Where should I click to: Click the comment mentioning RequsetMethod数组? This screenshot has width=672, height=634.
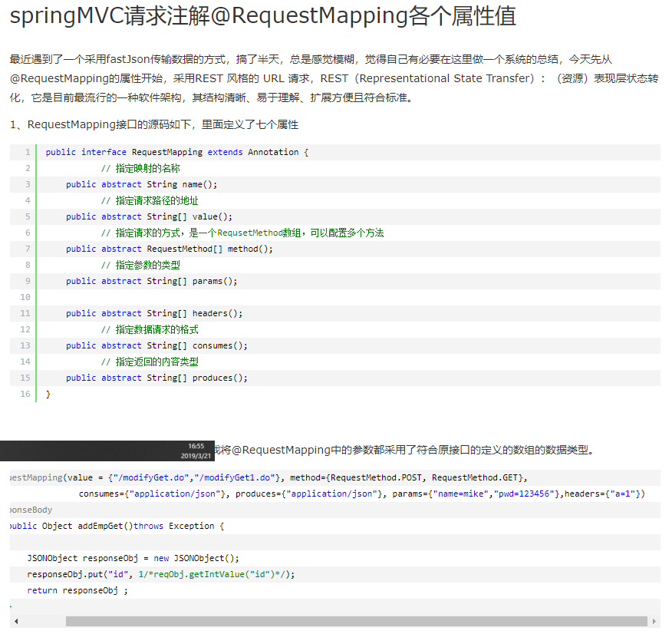tap(242, 233)
